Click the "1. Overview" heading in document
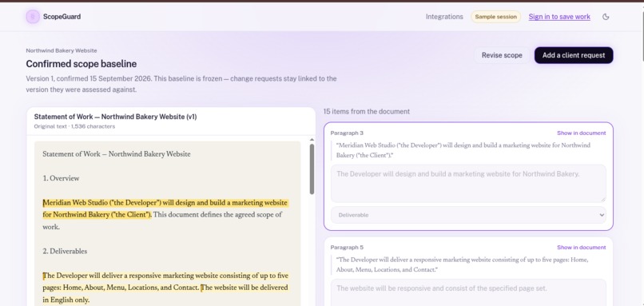This screenshot has height=306, width=644. point(61,179)
